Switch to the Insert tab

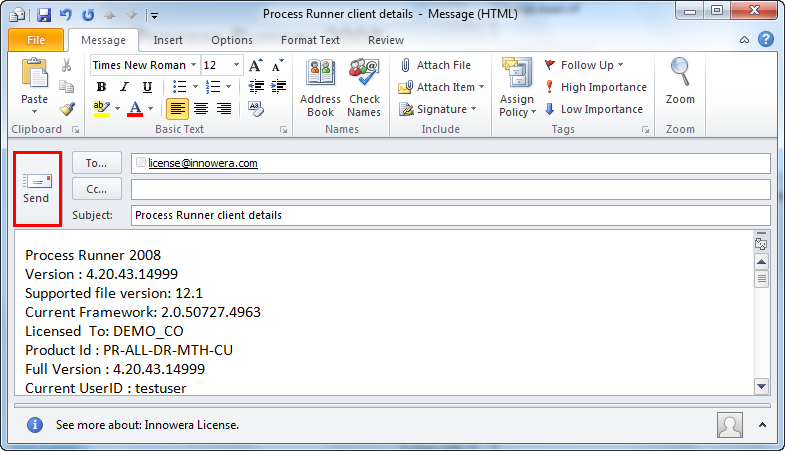pyautogui.click(x=168, y=40)
